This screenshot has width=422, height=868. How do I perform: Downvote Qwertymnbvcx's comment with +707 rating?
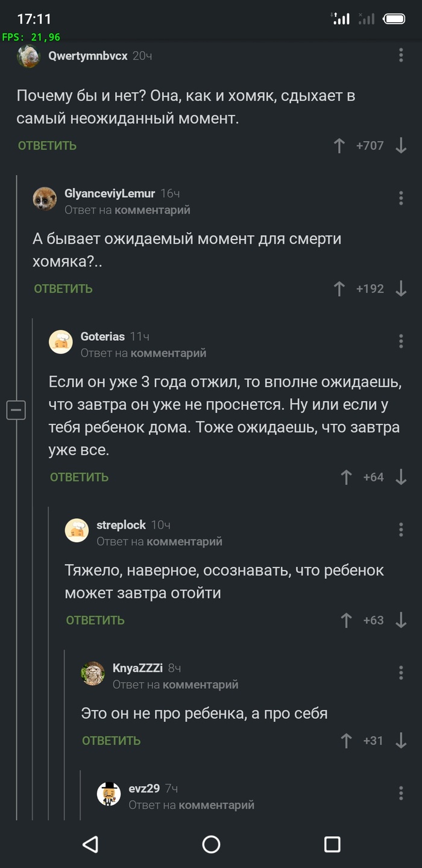[x=401, y=145]
